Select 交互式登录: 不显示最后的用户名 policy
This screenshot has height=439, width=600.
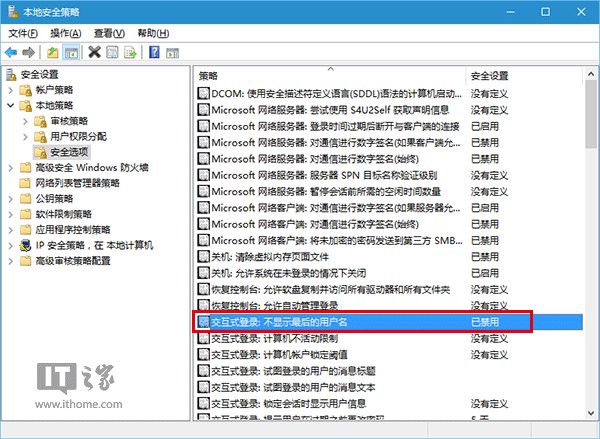coord(390,322)
